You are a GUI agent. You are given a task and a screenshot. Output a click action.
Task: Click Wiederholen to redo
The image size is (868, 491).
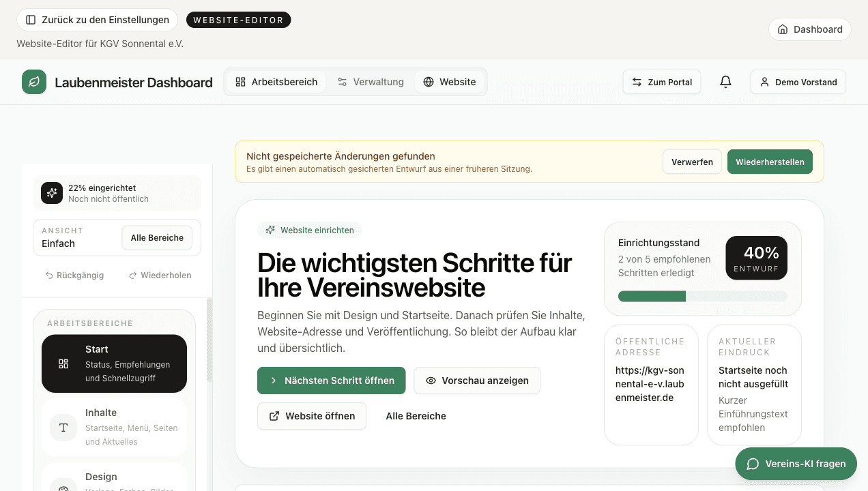click(x=160, y=276)
